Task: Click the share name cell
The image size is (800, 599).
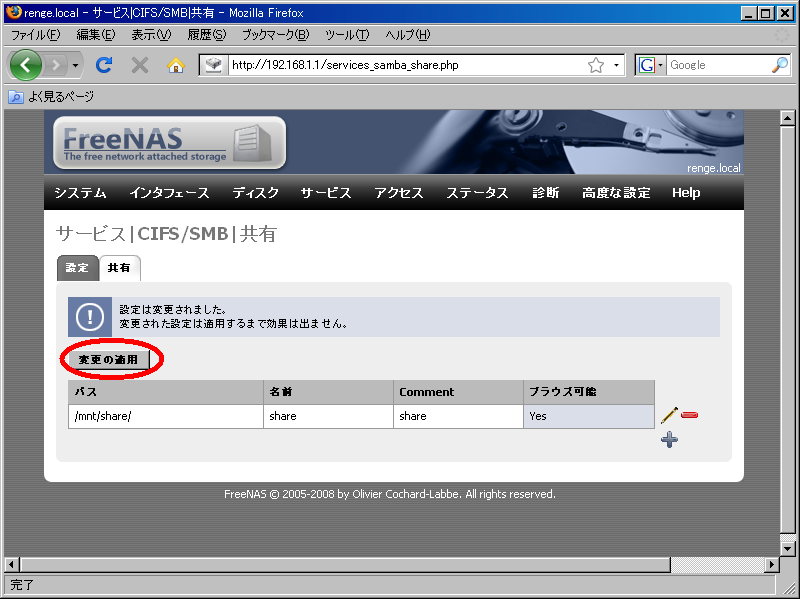Action: (x=328, y=416)
